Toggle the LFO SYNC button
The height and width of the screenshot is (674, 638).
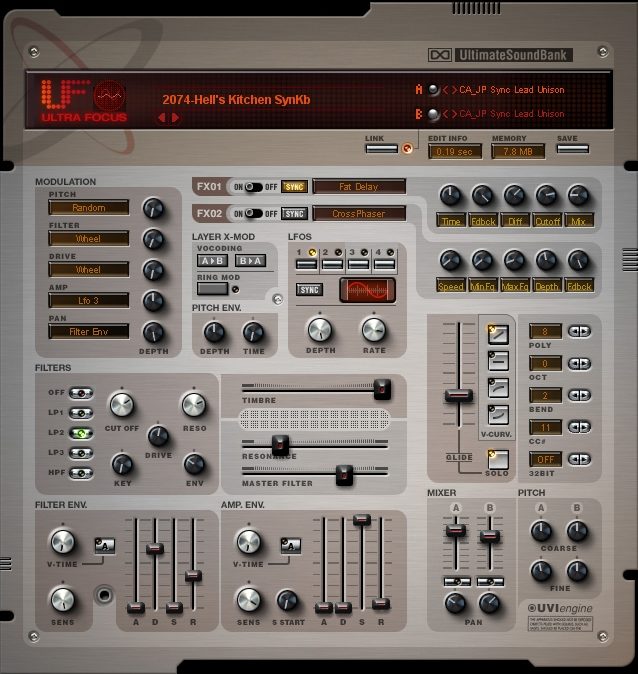(310, 290)
